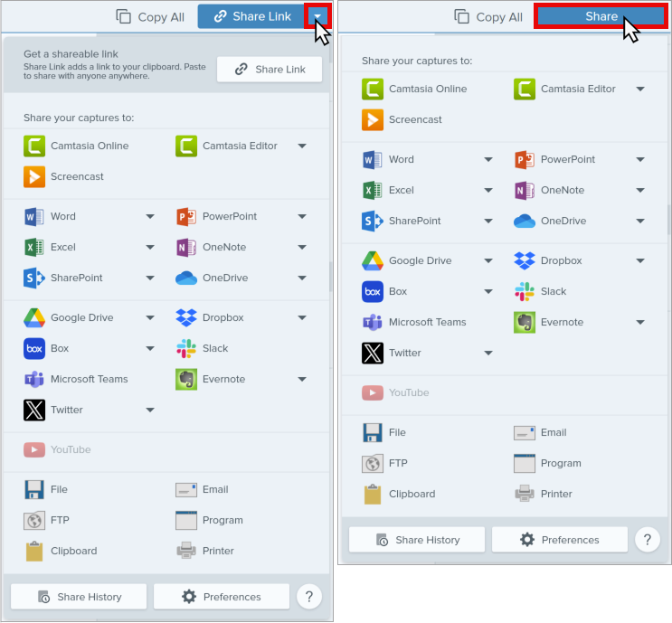Viewport: 672px width, 623px height.
Task: Choose Word icon in left panel
Action: [34, 216]
